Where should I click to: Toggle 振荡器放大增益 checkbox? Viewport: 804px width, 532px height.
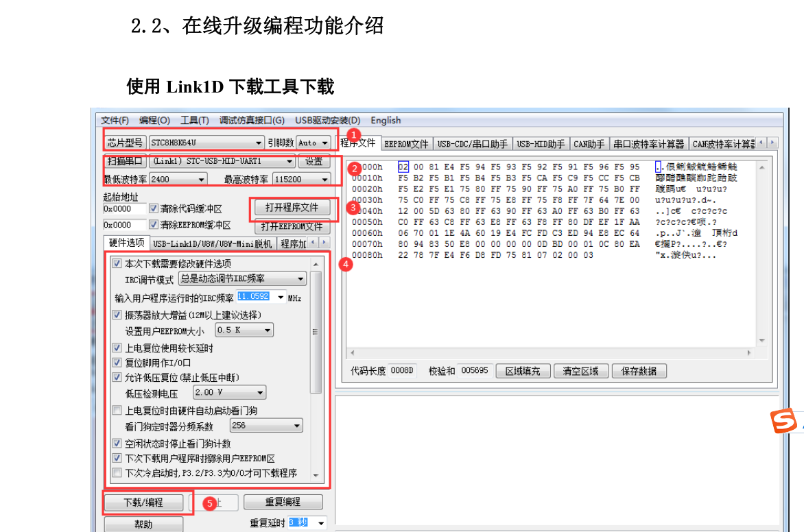click(117, 315)
